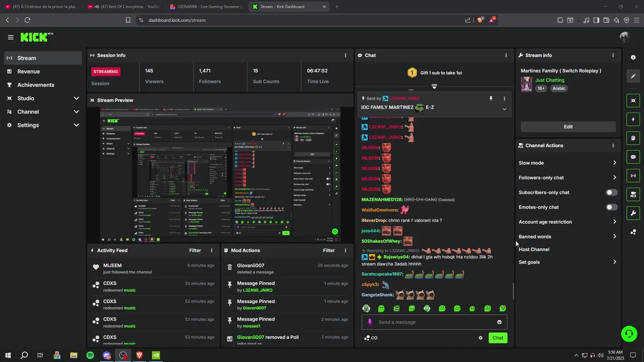This screenshot has height=362, width=644.
Task: Expand the pinned message chevron
Action: (x=504, y=109)
